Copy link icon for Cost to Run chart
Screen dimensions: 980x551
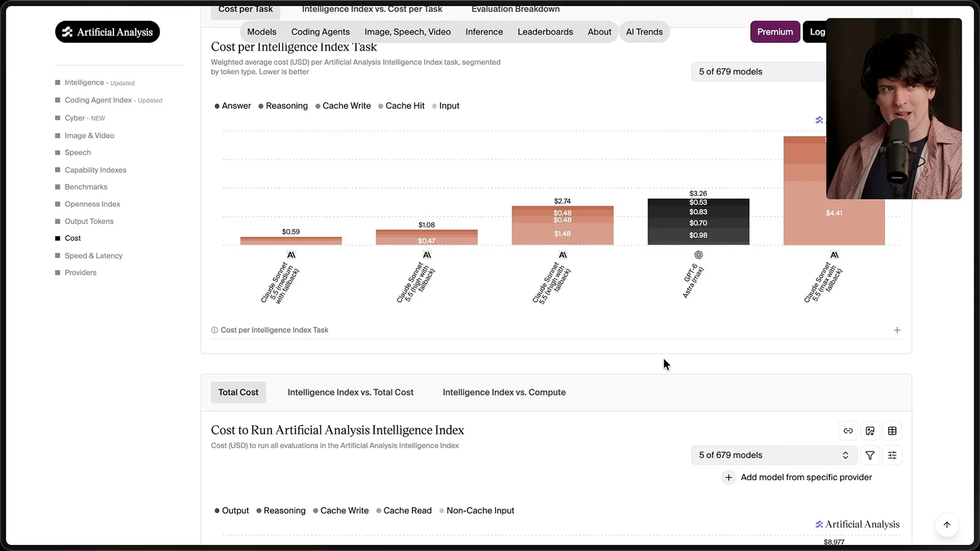(848, 431)
